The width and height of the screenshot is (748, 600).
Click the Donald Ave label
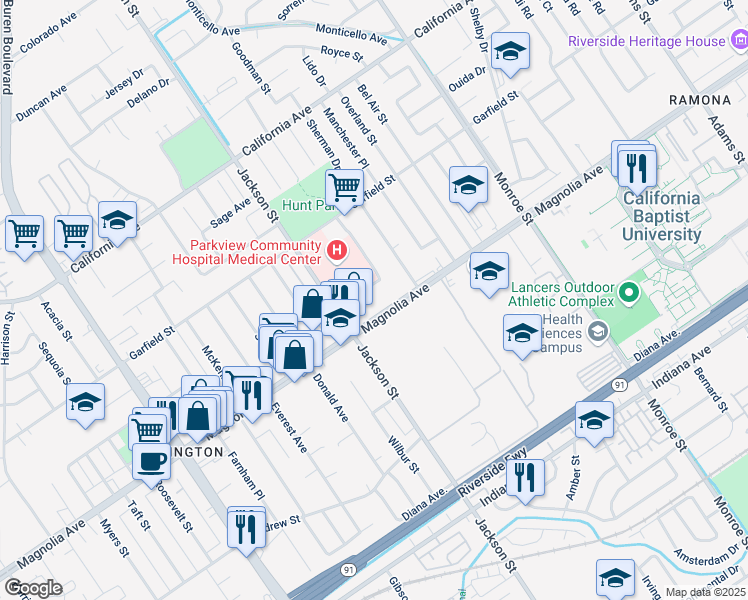tap(331, 397)
